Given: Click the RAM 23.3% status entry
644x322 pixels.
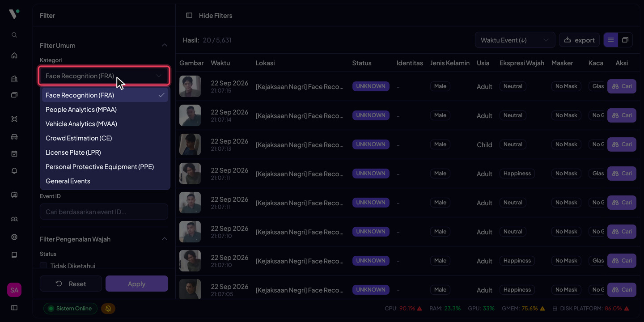Looking at the screenshot, I should click(x=445, y=308).
